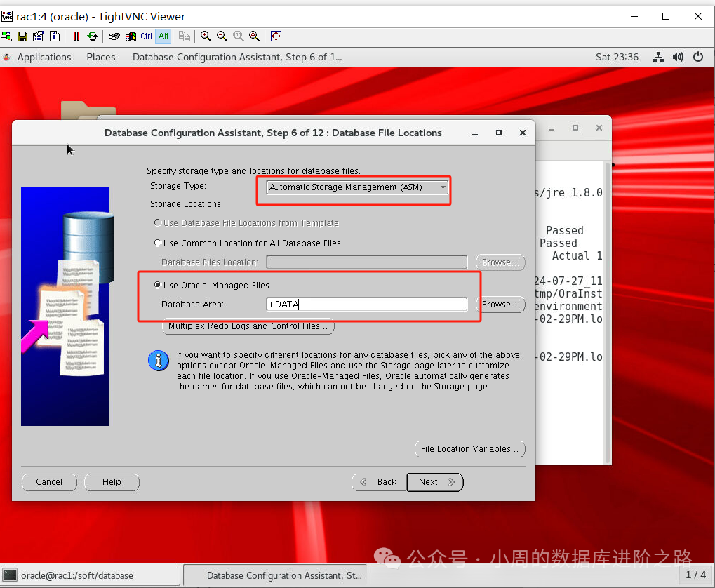The image size is (715, 588).
Task: Click the Database Area input field
Action: tap(366, 305)
